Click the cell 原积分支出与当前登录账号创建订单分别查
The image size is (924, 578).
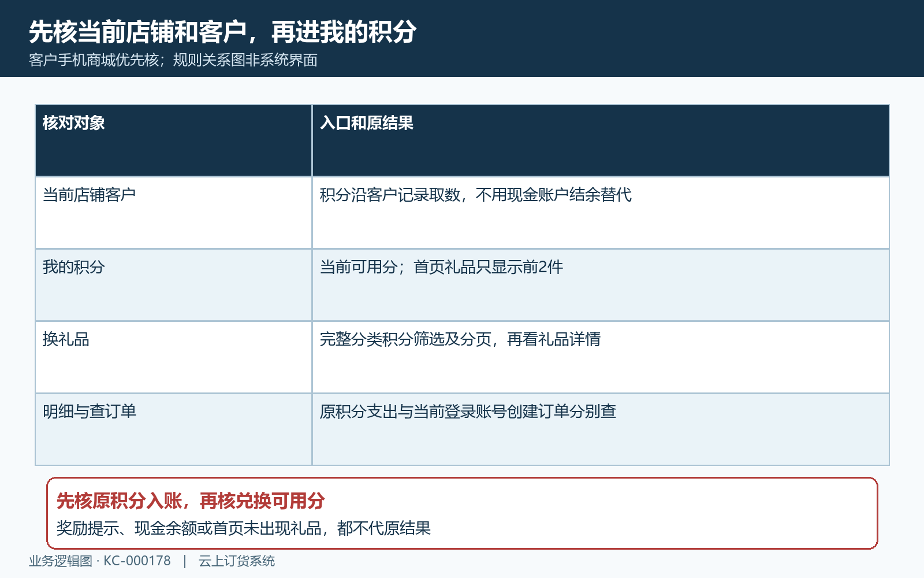601,429
